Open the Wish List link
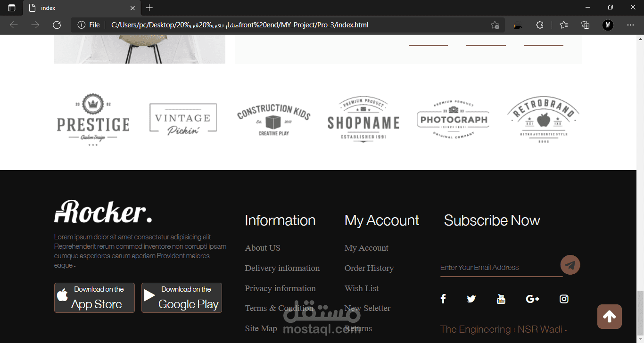 pyautogui.click(x=362, y=288)
